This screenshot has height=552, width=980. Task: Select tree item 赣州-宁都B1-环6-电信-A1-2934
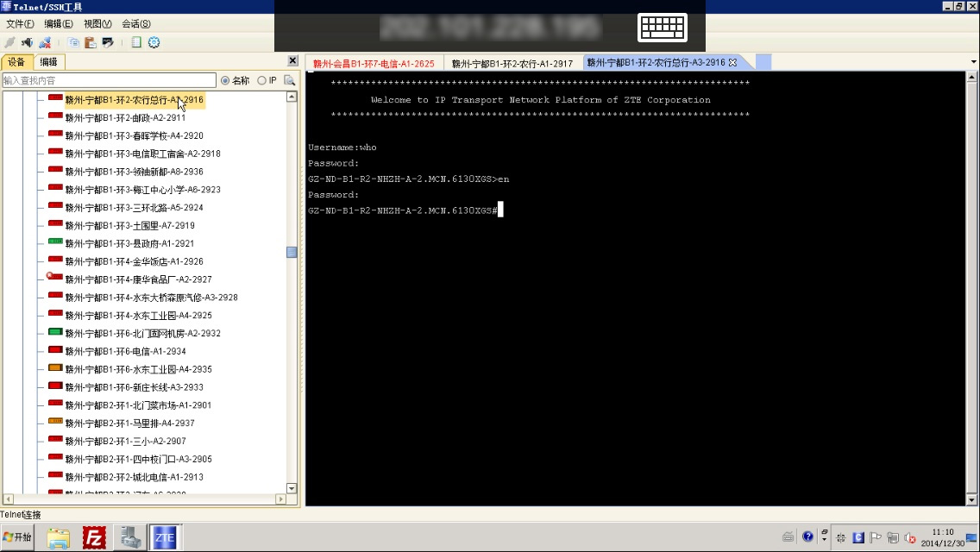125,351
